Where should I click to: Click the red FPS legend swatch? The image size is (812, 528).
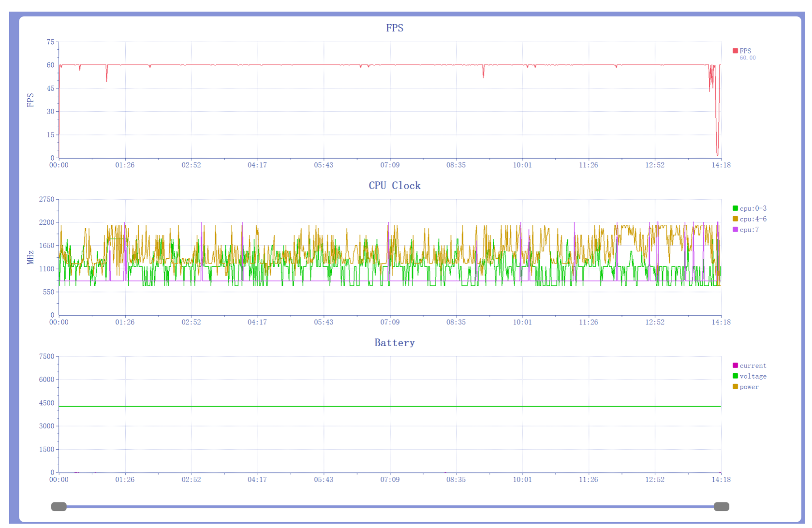tap(735, 51)
